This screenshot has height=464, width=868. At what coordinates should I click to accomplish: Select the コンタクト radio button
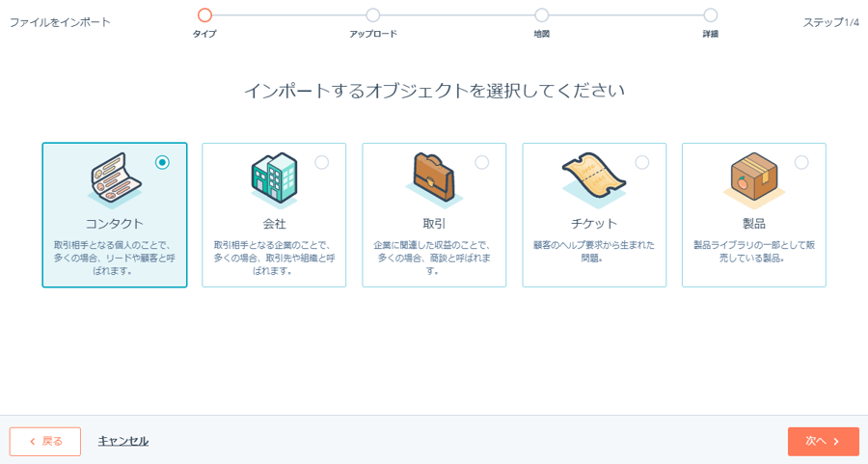162,162
